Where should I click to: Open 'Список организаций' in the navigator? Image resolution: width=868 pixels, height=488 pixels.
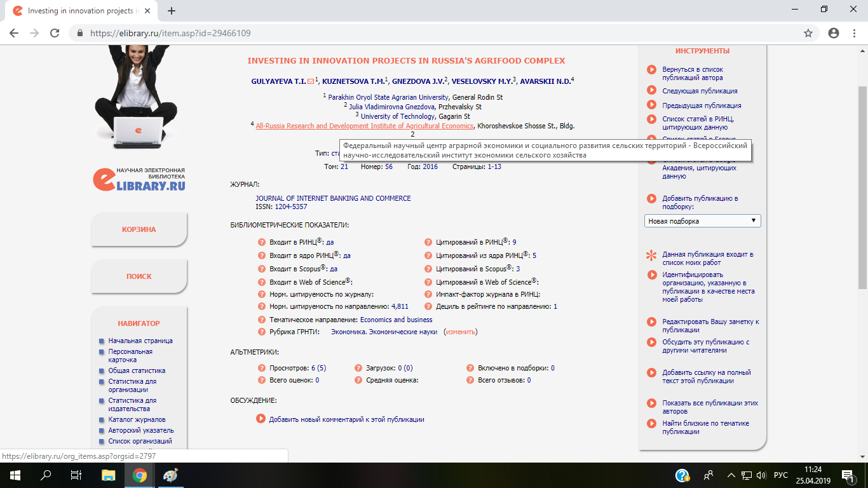(140, 441)
